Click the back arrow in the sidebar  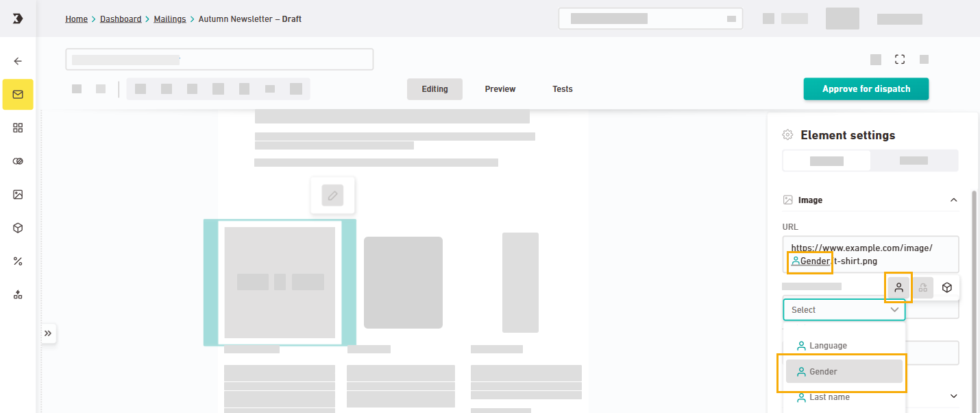pyautogui.click(x=18, y=61)
